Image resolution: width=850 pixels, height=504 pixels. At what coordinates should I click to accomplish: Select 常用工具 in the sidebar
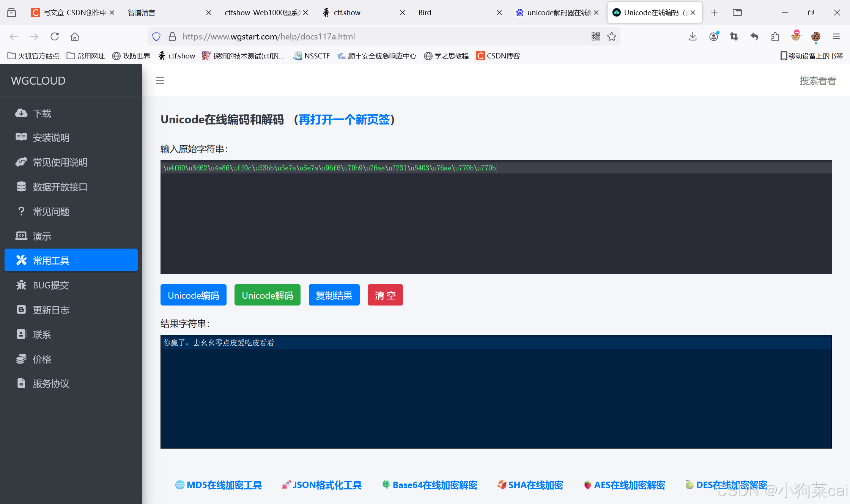pos(71,260)
